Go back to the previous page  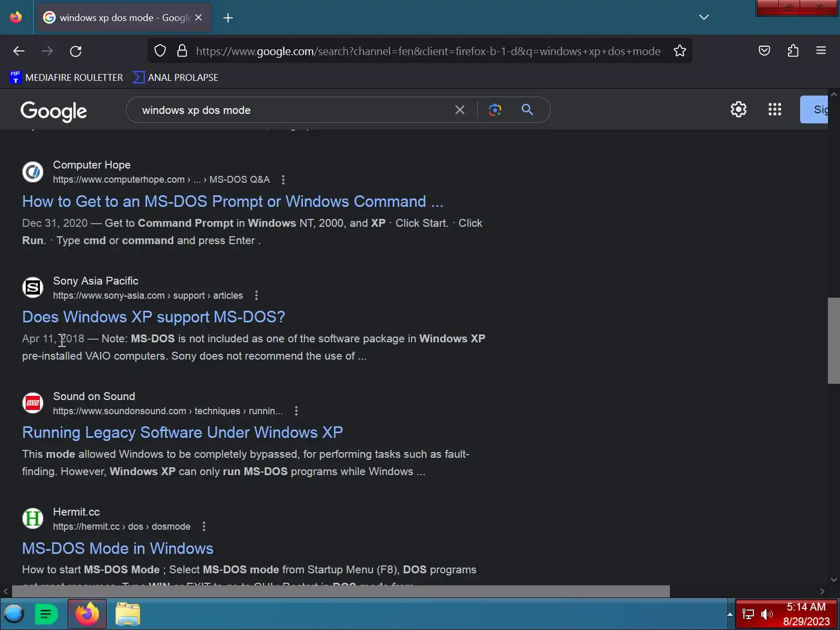click(19, 51)
